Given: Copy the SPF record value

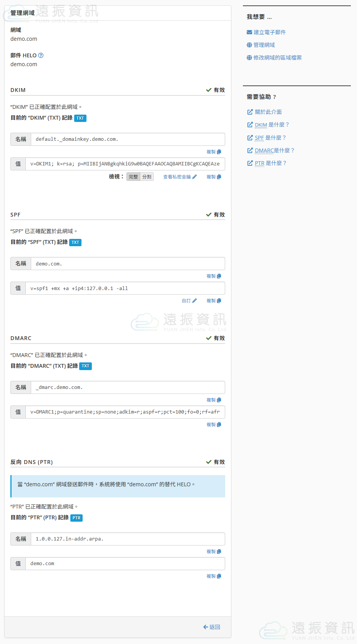Looking at the screenshot, I should (214, 301).
